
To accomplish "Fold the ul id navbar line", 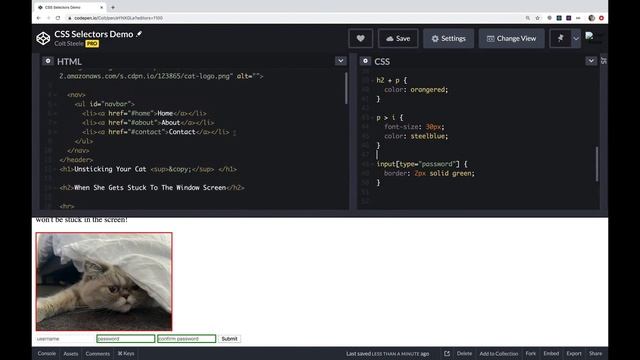I will pos(55,104).
